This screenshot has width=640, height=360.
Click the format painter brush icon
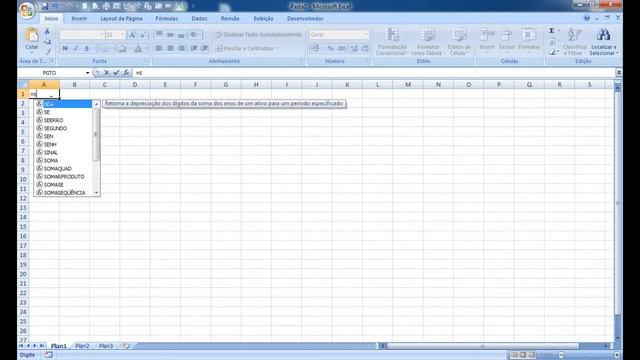coord(48,51)
